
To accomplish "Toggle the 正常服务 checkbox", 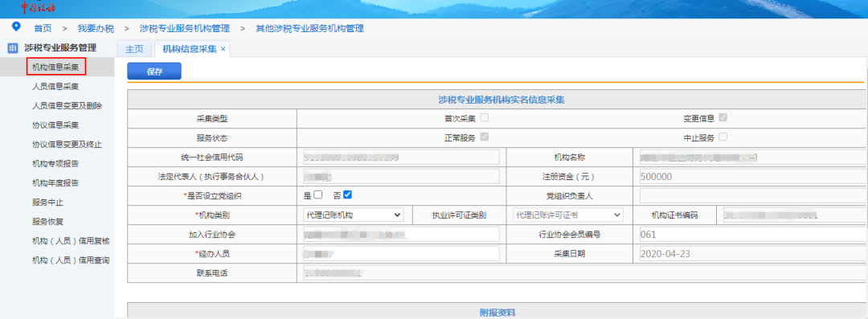I will [485, 137].
